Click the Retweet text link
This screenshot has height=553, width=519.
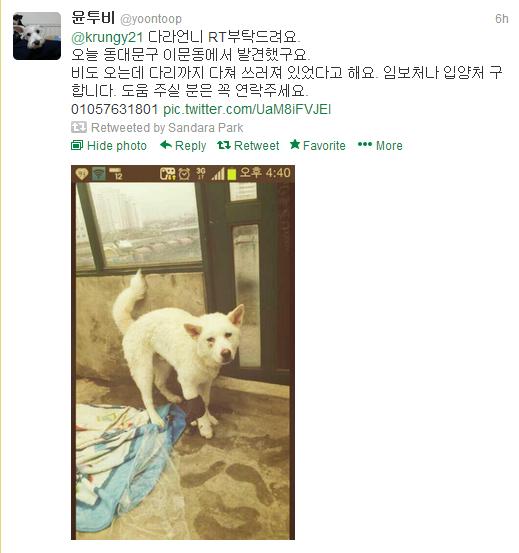pos(256,145)
